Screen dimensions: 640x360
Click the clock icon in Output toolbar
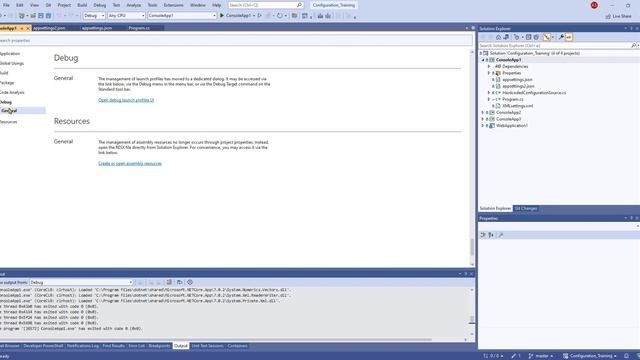(190, 282)
